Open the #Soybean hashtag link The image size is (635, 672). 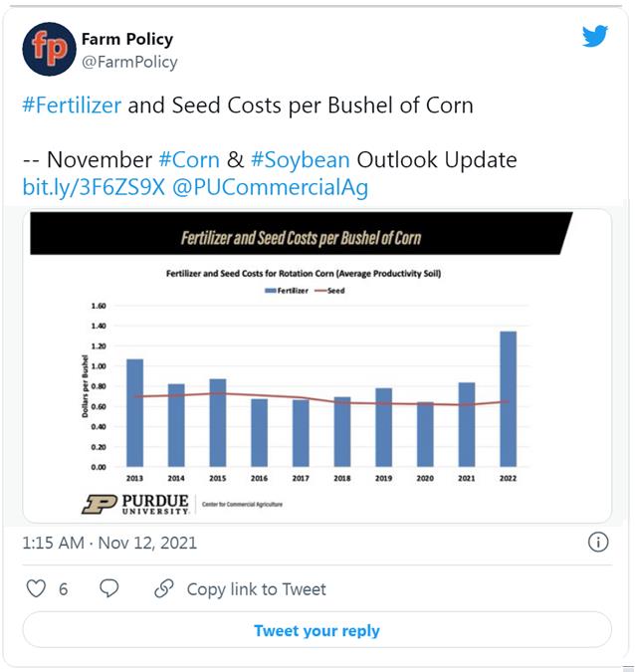[x=301, y=160]
